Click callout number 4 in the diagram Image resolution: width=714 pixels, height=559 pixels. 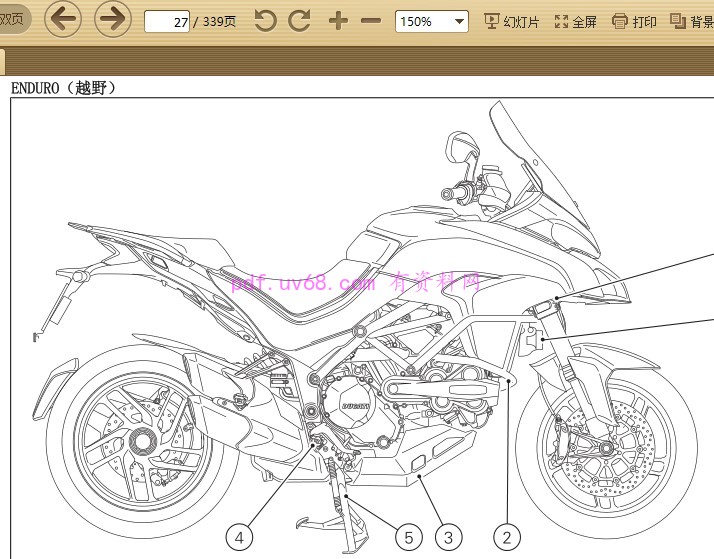pos(238,538)
